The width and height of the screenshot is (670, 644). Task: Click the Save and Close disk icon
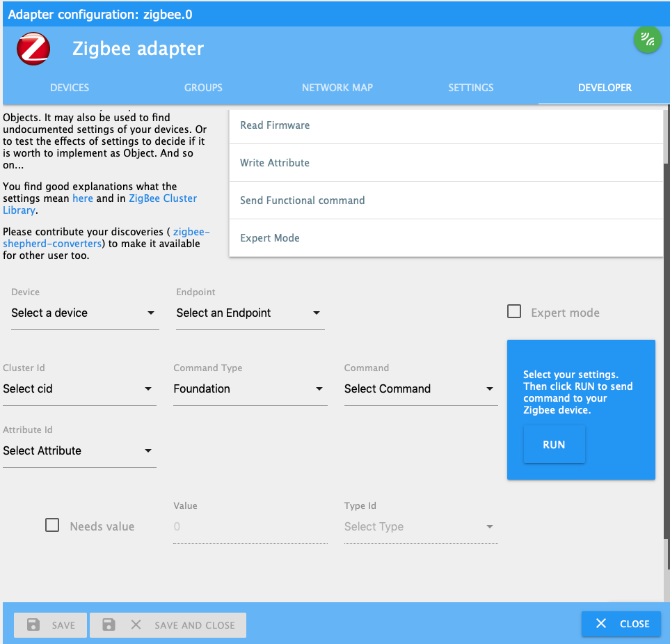tap(109, 625)
